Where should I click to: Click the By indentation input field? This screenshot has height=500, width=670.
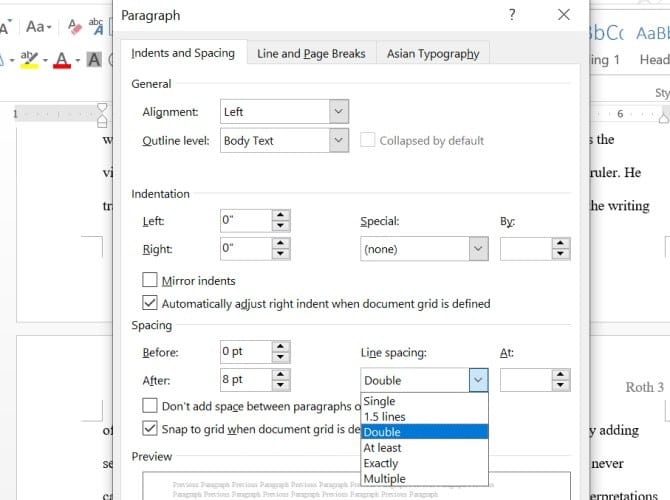point(526,249)
